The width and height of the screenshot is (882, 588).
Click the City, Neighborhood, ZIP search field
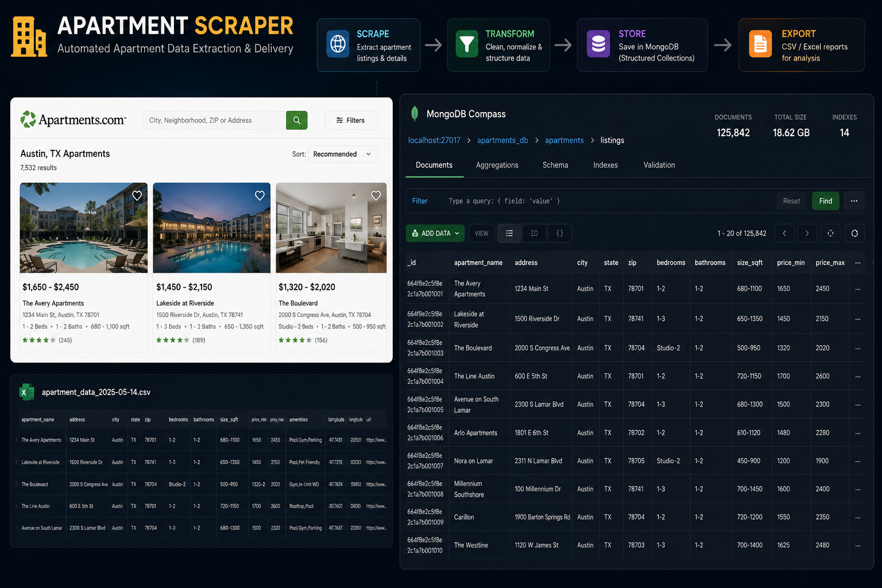click(x=214, y=120)
